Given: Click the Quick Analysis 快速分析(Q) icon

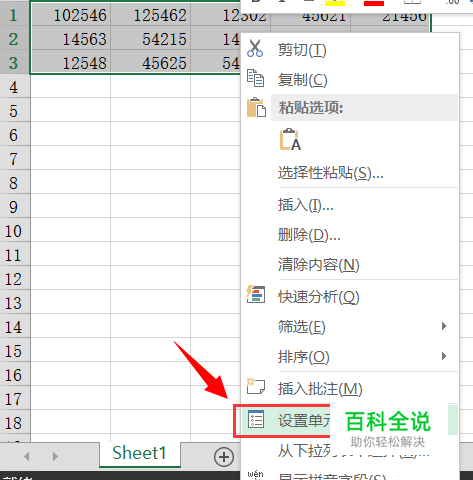Looking at the screenshot, I should pos(255,294).
